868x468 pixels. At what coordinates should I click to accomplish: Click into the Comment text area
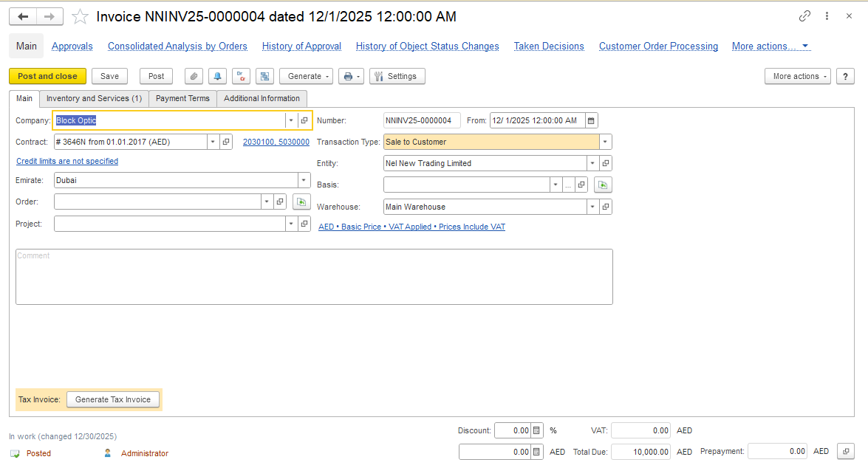point(314,277)
